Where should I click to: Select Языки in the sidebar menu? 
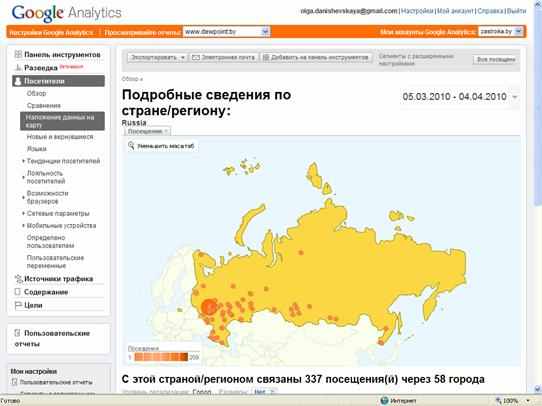[x=37, y=149]
